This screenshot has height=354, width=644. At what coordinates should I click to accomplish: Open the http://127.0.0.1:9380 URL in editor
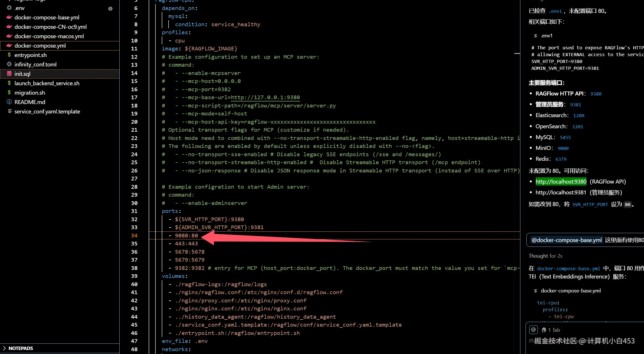pyautogui.click(x=265, y=97)
